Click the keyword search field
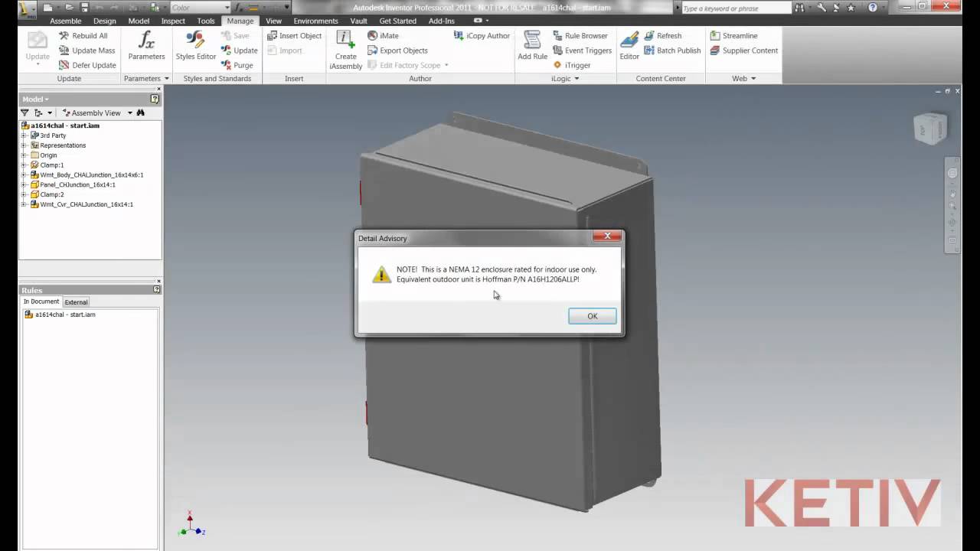980x551 pixels. tap(736, 8)
